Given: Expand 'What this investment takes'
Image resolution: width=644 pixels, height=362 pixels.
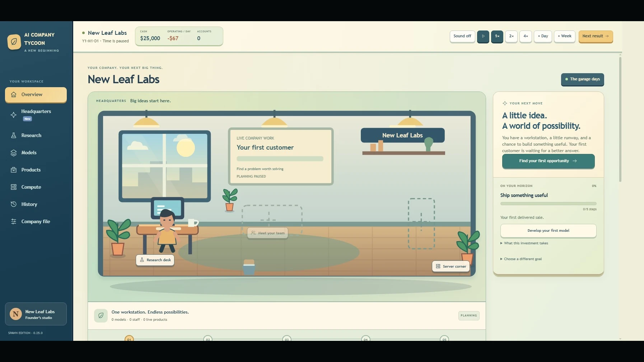Looking at the screenshot, I should pos(524,243).
